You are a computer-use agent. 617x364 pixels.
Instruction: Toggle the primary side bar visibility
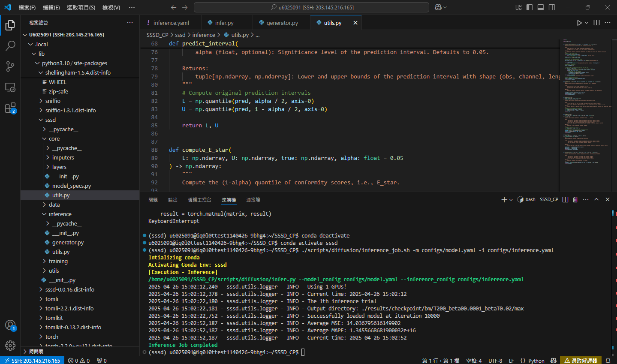[530, 7]
